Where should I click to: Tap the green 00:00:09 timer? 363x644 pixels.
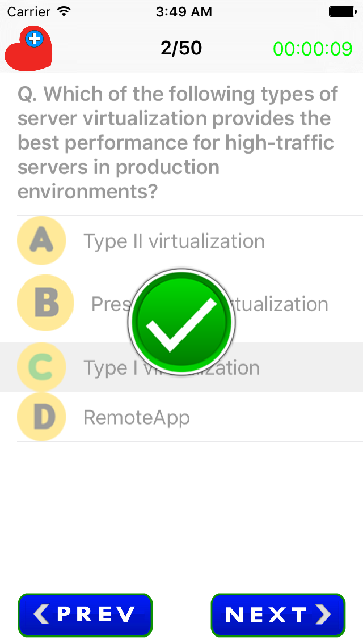(x=313, y=49)
